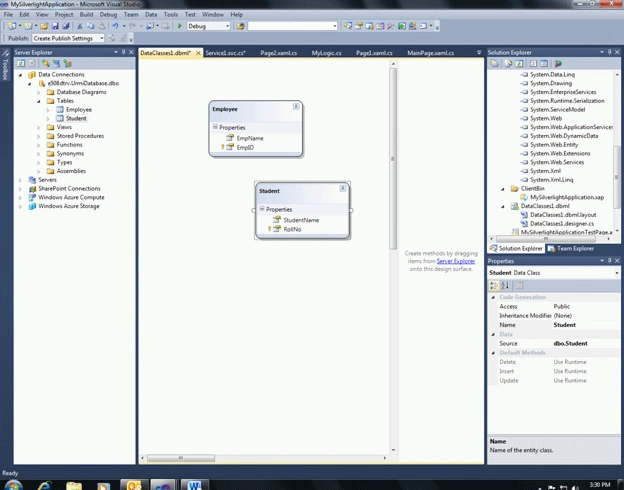Screen dimensions: 624x490
Task: Switch to the MyLogic.cs tab
Action: tap(326, 53)
